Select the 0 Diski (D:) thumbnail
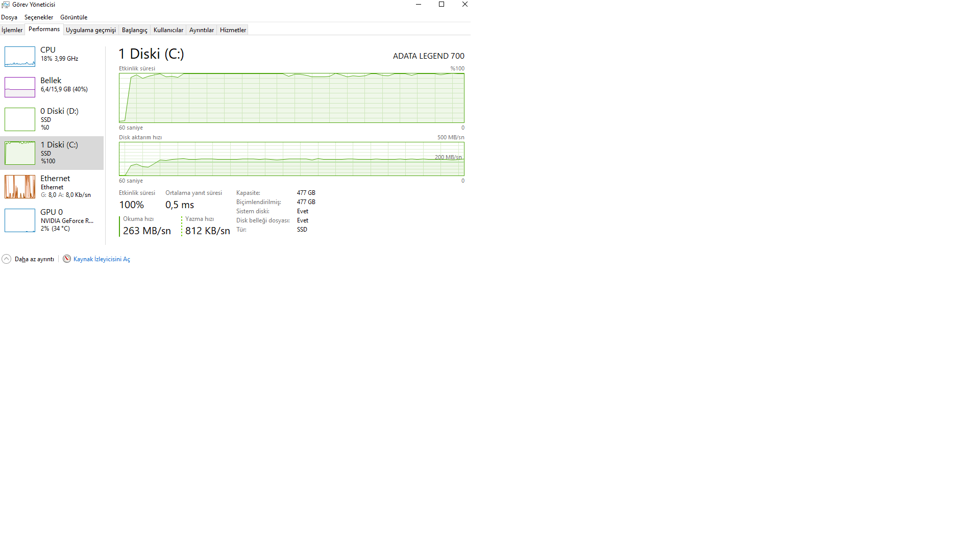 20,119
